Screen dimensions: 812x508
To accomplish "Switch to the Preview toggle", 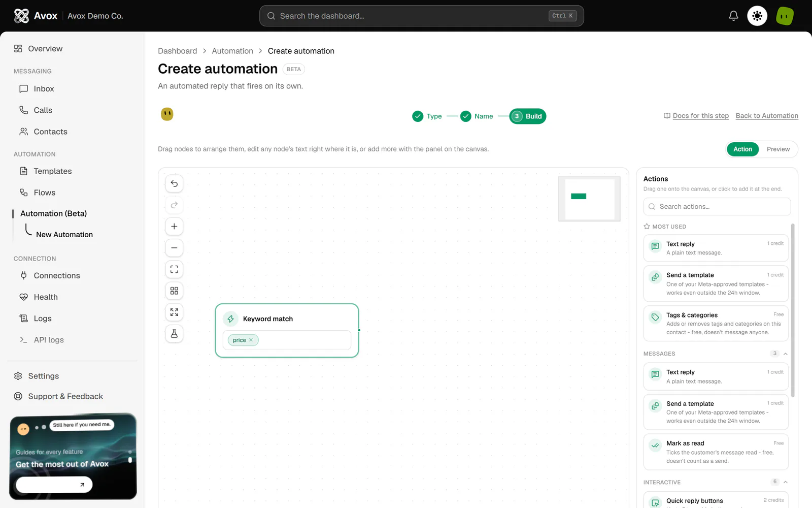I will pyautogui.click(x=778, y=149).
